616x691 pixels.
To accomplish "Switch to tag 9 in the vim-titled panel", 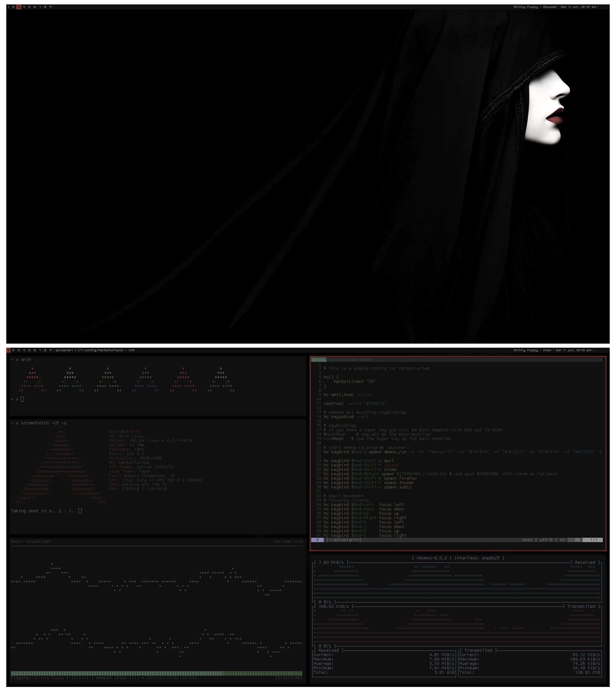I will pyautogui.click(x=50, y=350).
